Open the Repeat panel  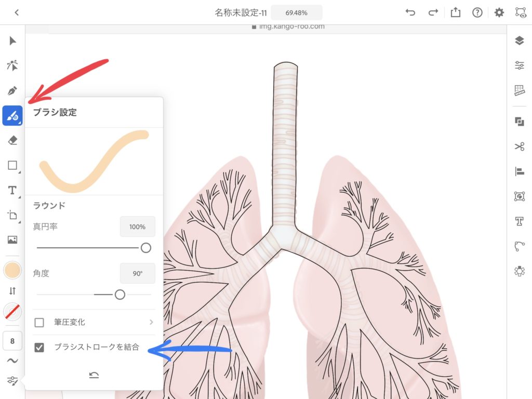[x=520, y=271]
